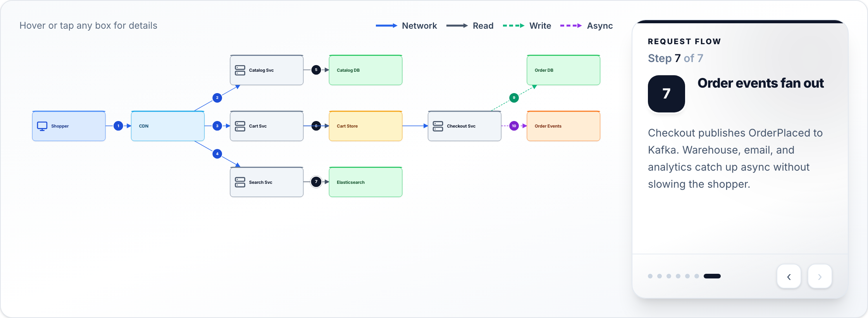Click the 'REQUEST FLOW' panel label

coord(684,41)
